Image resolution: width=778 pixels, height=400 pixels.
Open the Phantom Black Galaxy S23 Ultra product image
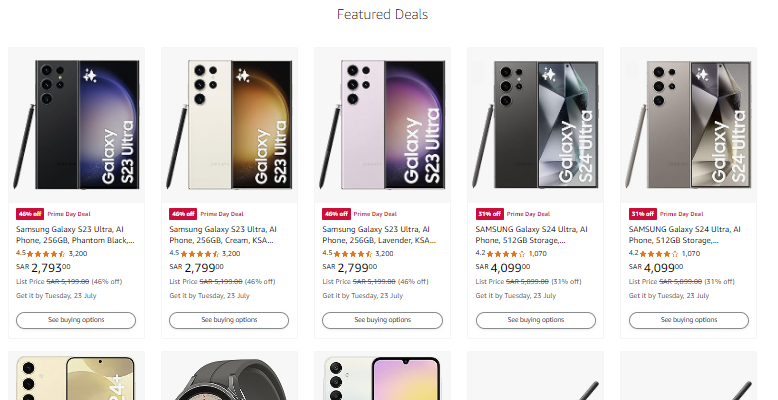click(76, 124)
